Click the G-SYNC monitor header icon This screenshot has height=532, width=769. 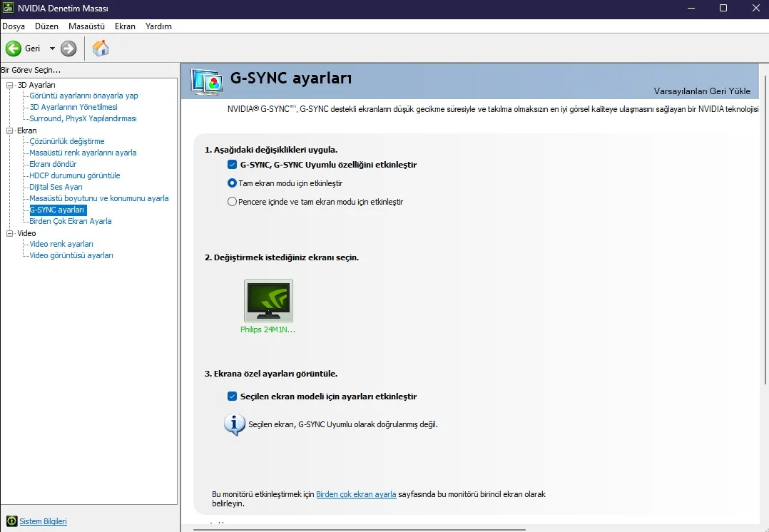(208, 81)
